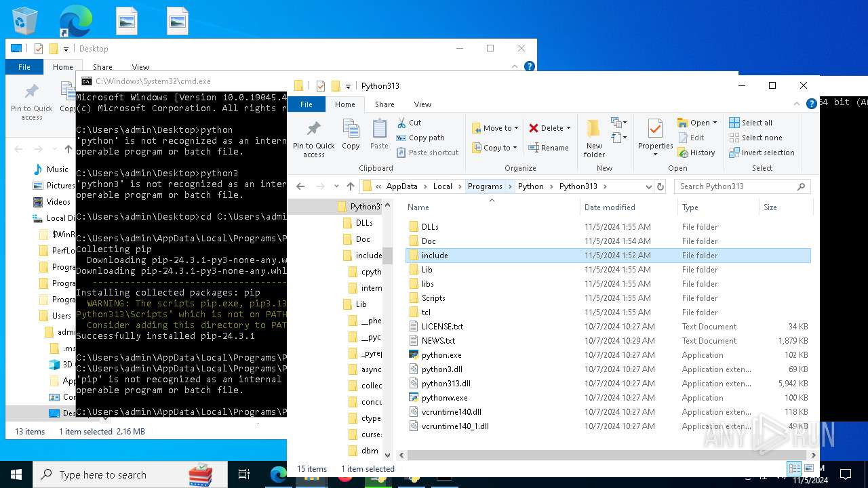Screen dimensions: 868x488
Task: Open the File menu in Desktop window
Action: [x=24, y=67]
